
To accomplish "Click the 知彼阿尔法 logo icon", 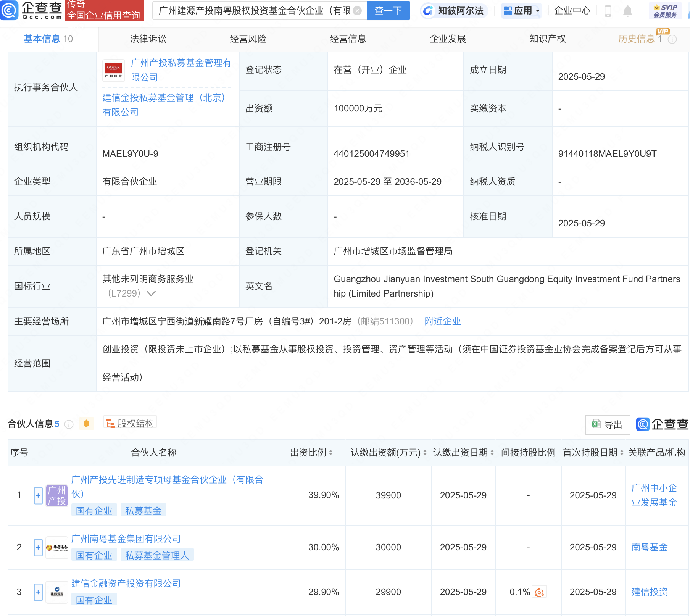I will point(428,11).
